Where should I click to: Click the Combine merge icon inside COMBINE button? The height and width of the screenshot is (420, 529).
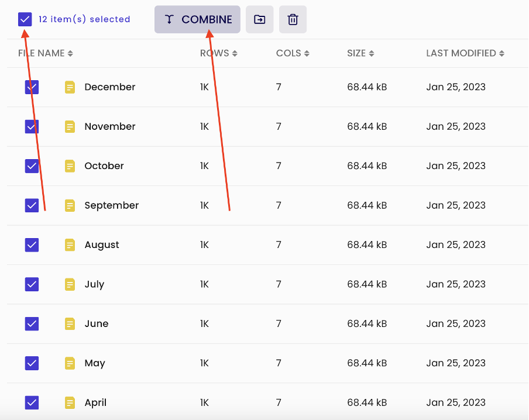point(169,19)
